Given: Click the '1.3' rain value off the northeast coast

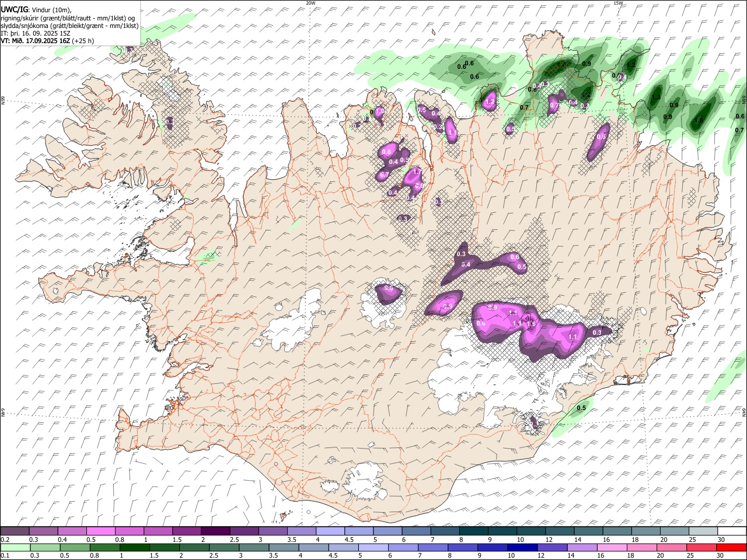Looking at the screenshot, I should click(657, 97).
